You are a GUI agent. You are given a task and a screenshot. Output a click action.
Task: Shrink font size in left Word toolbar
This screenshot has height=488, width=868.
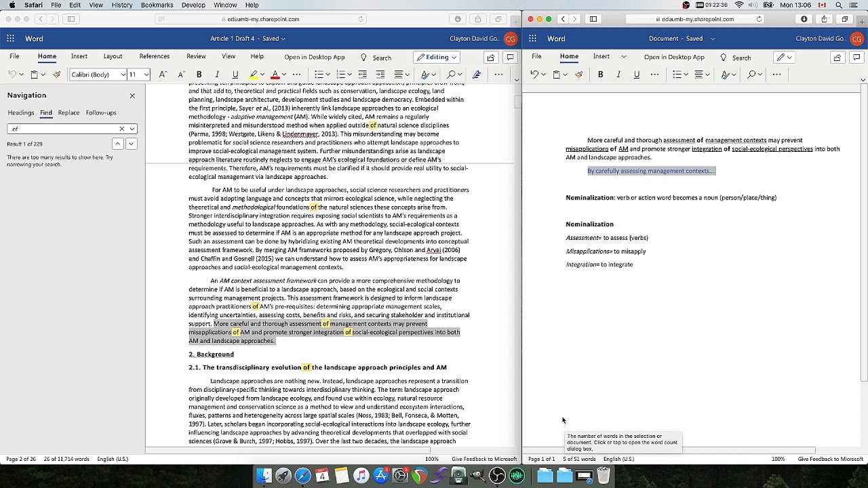(181, 74)
